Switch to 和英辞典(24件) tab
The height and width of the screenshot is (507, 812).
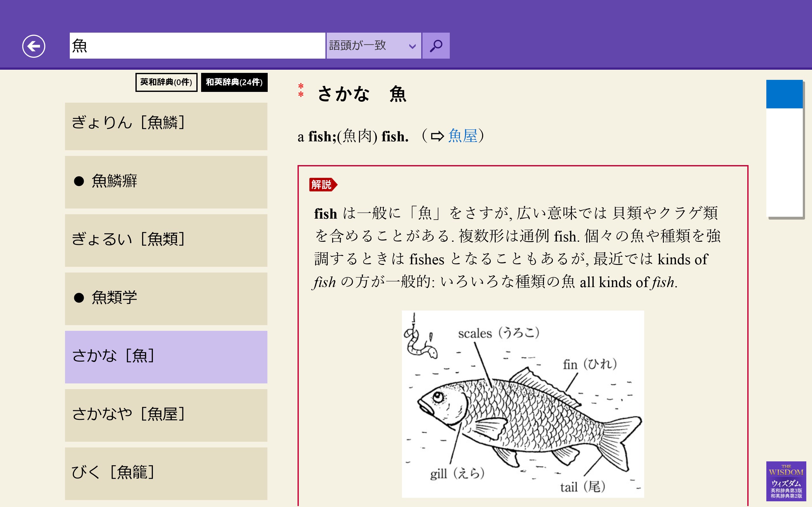coord(234,82)
